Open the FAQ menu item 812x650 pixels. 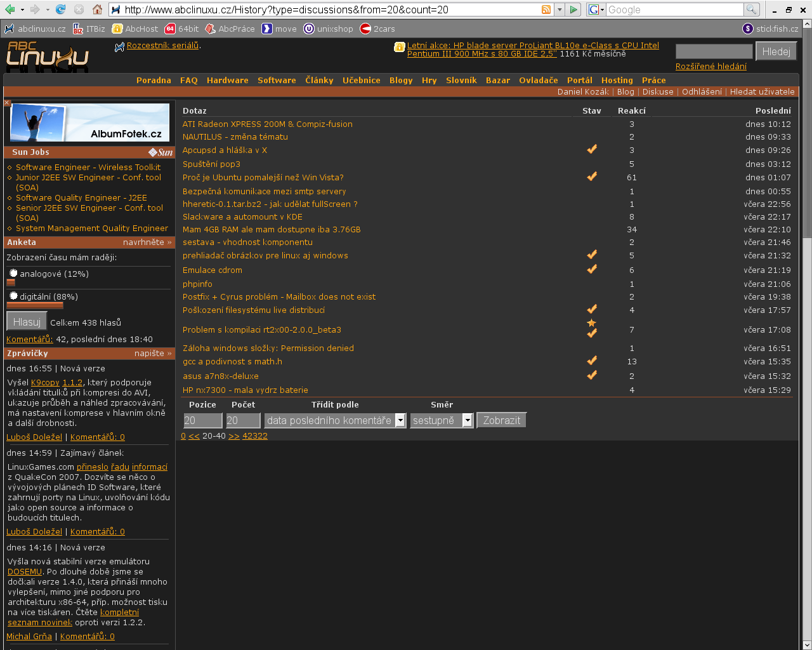(189, 80)
